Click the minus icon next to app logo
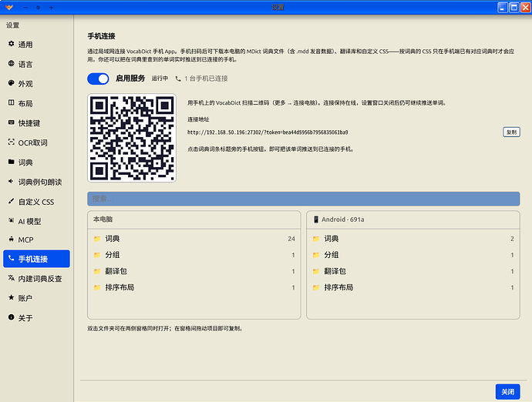532x402 pixels. (25, 8)
